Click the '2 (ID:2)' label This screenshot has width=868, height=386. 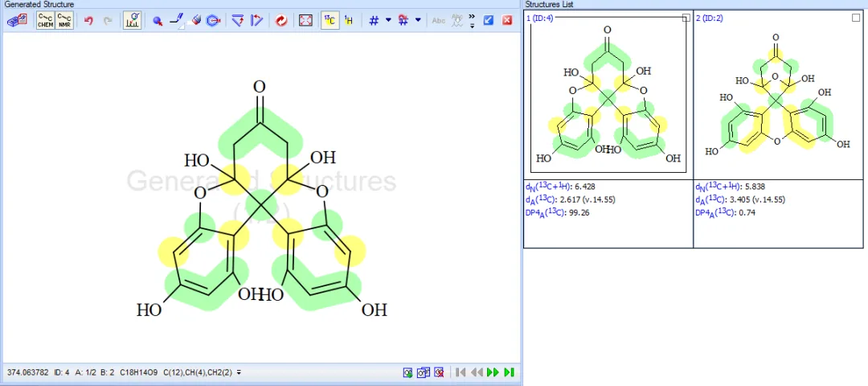click(x=709, y=18)
